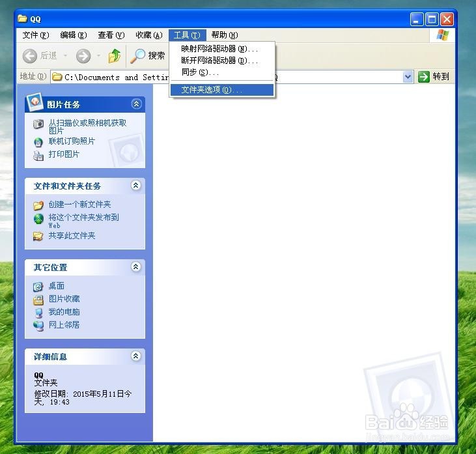
Task: Go up one folder level icon
Action: coord(115,56)
